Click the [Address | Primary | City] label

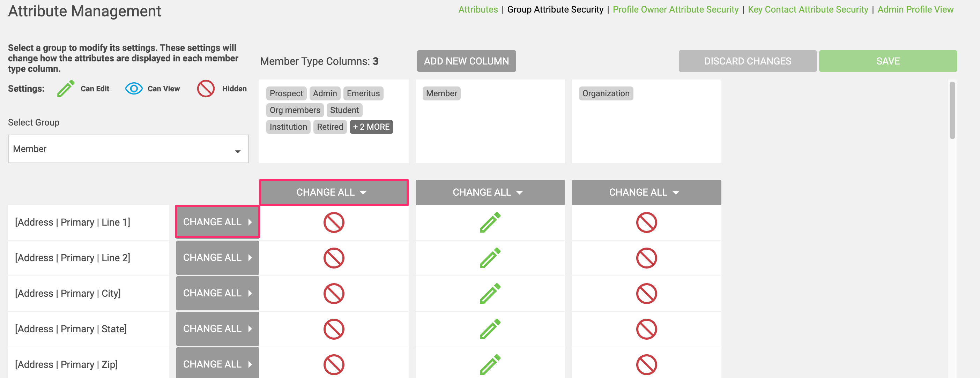pos(68,294)
